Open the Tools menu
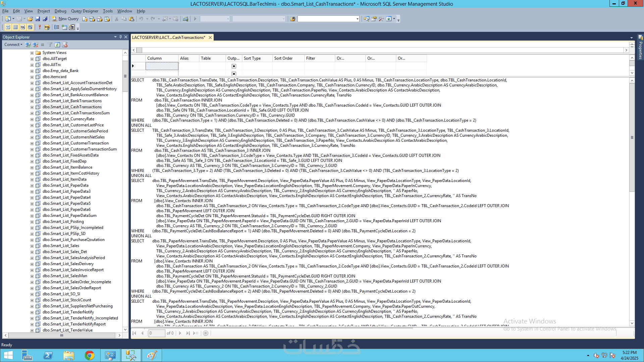Screen dimensions: 644x362 coord(107,11)
